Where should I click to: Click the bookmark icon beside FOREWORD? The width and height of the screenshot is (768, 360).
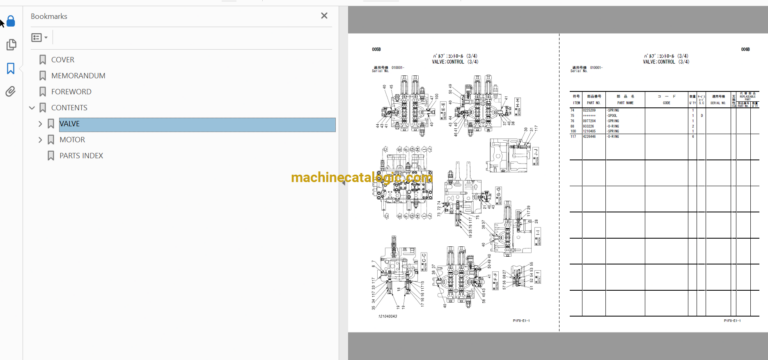(43, 92)
